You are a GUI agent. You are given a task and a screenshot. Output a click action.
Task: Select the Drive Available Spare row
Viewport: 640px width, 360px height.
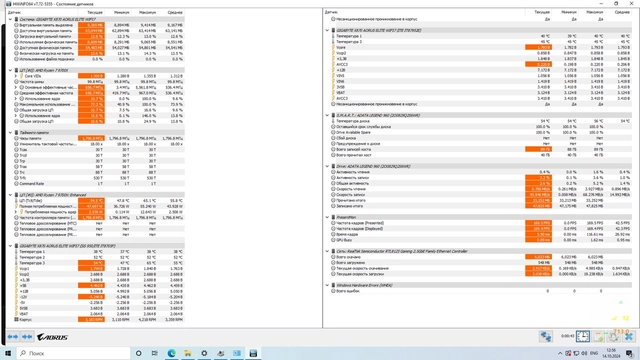pos(481,133)
